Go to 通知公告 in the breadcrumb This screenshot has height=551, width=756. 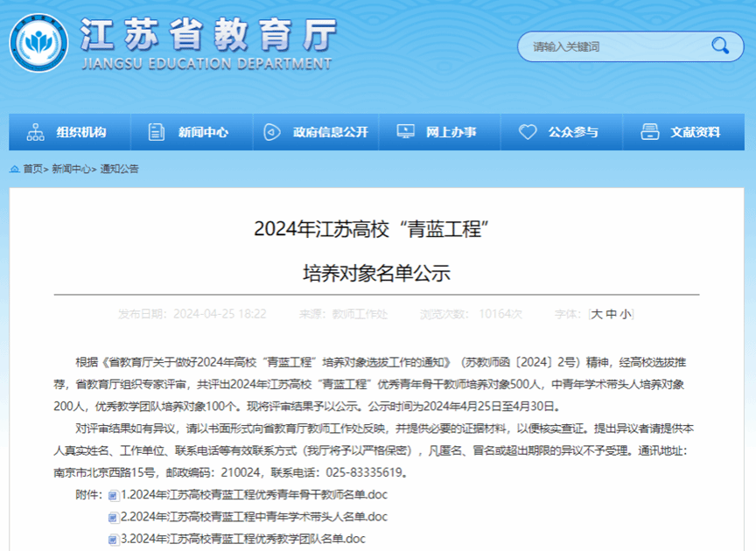[119, 169]
